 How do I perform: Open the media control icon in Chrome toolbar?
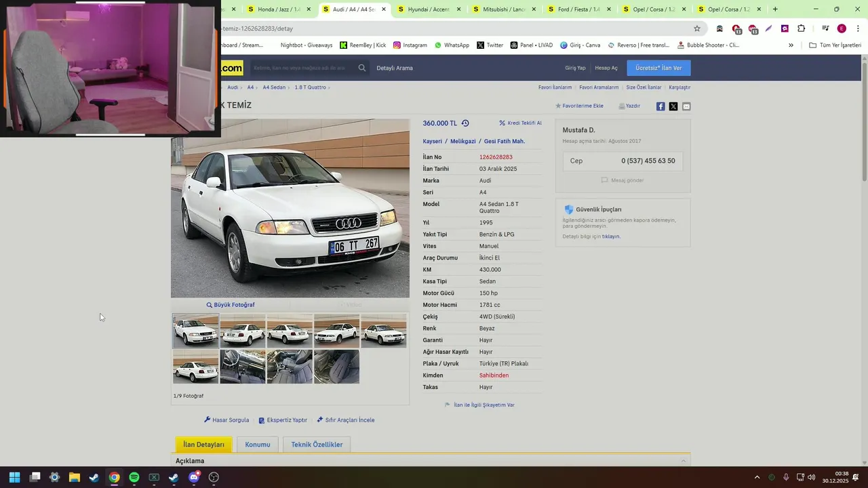[x=825, y=28]
